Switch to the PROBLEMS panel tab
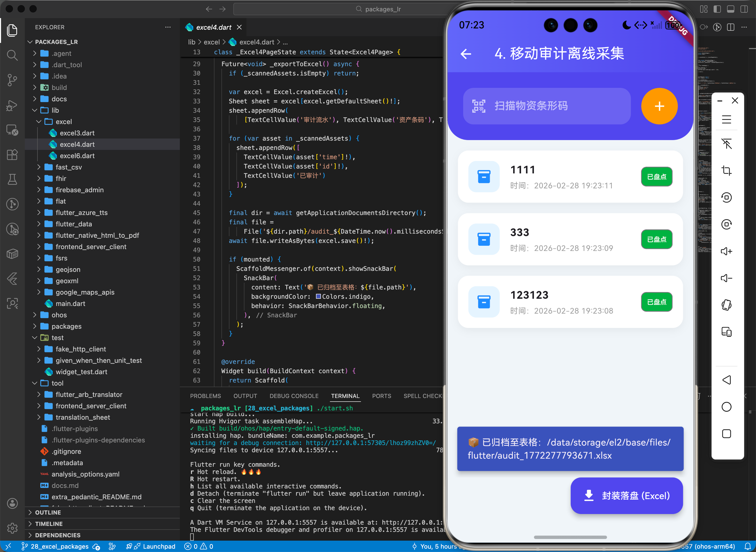This screenshot has width=756, height=552. (x=205, y=396)
